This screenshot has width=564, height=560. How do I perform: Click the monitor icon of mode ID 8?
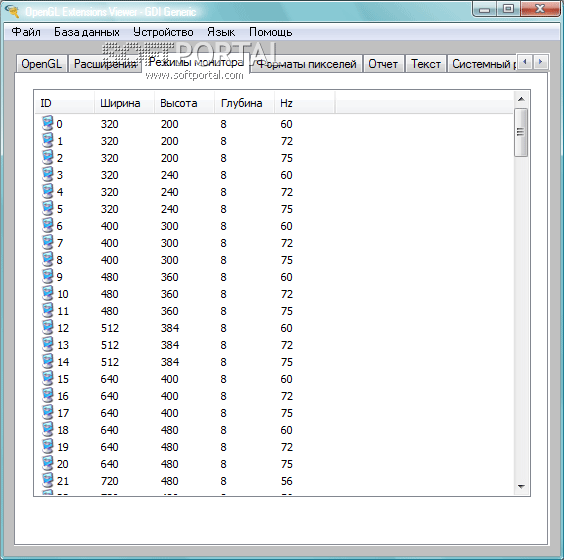pos(47,259)
